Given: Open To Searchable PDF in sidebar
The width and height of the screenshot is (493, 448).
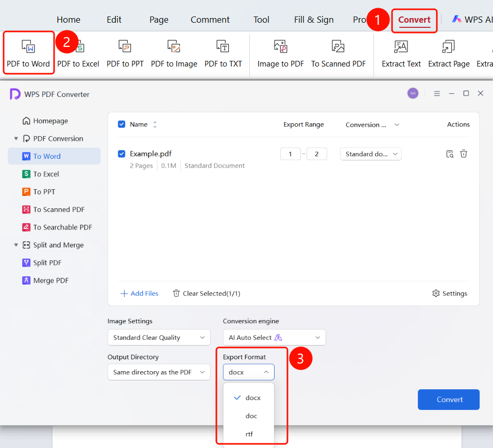Looking at the screenshot, I should 57,227.
